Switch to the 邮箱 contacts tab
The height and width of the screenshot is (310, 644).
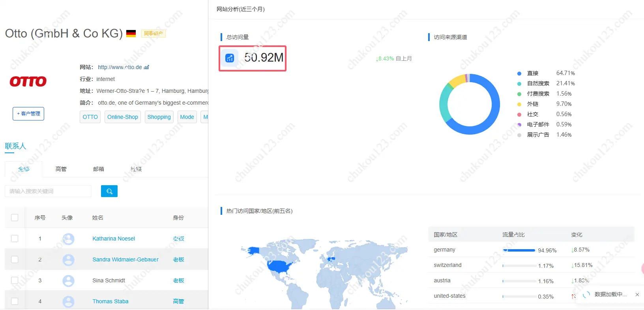pos(99,169)
